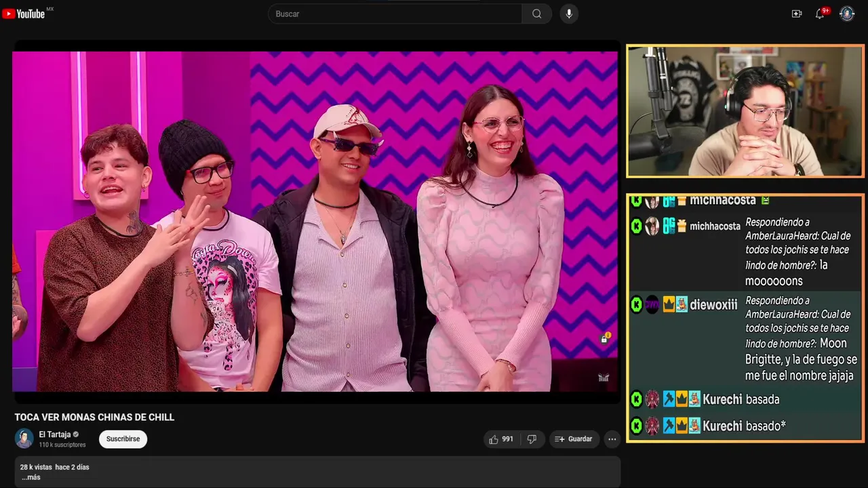
Task: Expand description with ...más
Action: [31, 477]
